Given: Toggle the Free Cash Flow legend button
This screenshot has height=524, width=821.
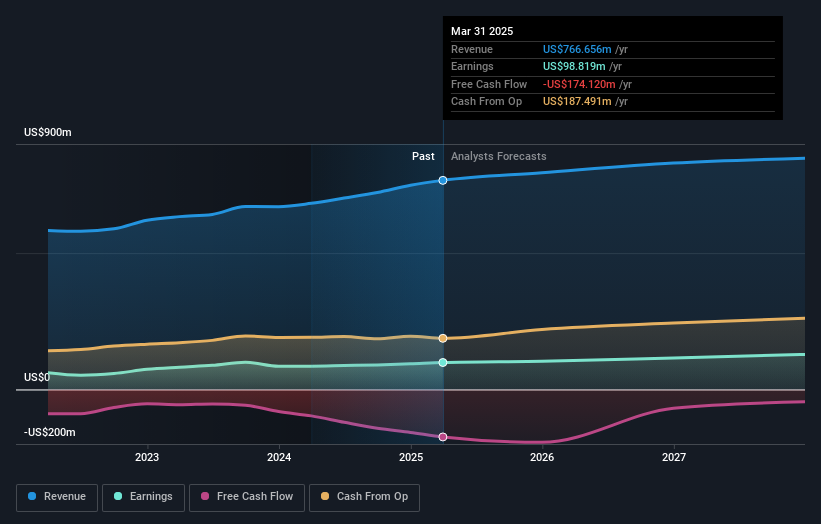Looking at the screenshot, I should (247, 497).
